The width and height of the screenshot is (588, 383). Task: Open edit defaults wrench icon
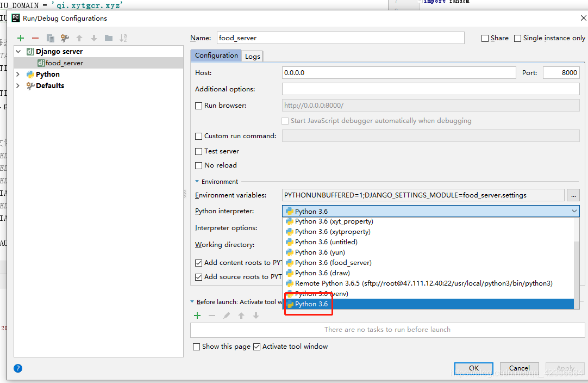click(65, 38)
